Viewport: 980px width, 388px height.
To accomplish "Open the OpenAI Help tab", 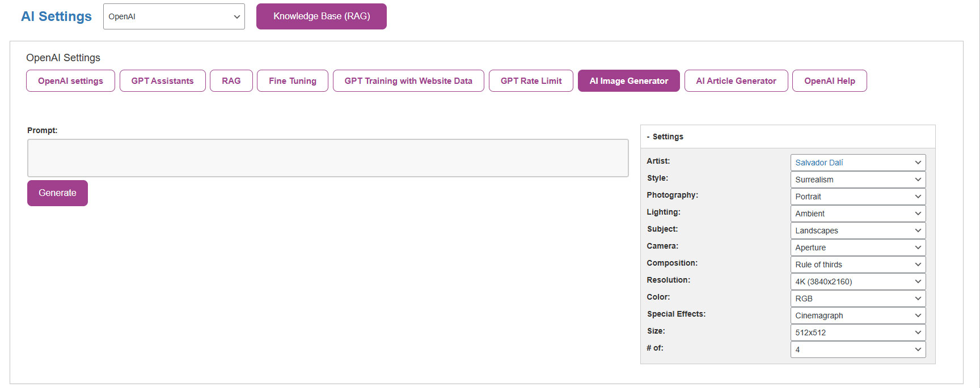I will (829, 81).
